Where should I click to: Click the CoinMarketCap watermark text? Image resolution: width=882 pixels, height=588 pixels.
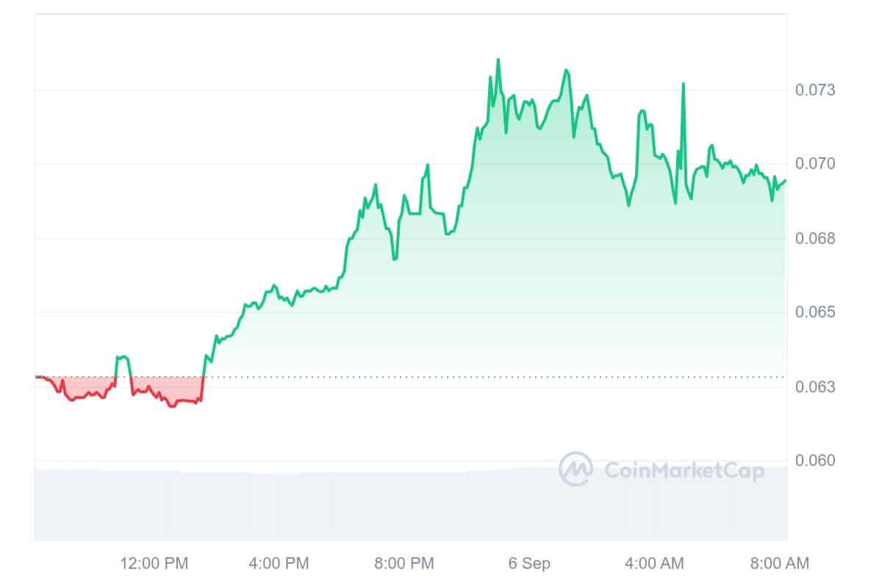[684, 470]
